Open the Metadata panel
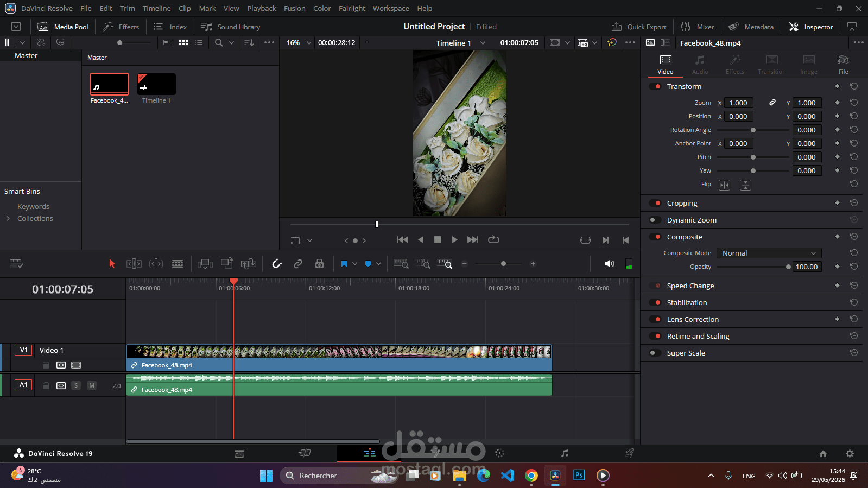The width and height of the screenshot is (868, 488). coord(751,27)
